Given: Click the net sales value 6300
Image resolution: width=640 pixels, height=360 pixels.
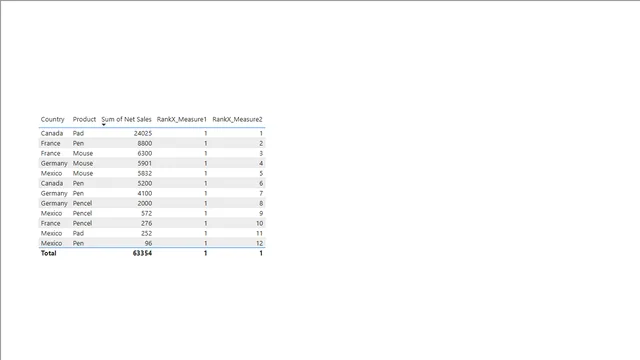Looking at the screenshot, I should (145, 153).
